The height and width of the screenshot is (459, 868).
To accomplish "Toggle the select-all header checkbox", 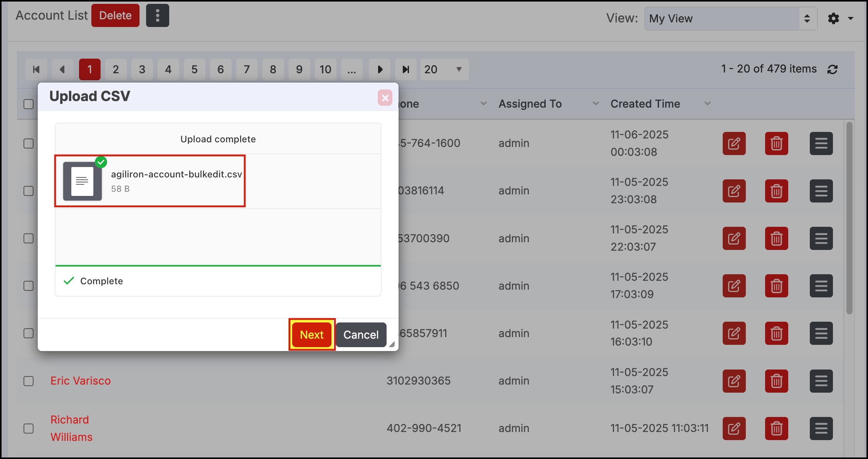I will pyautogui.click(x=29, y=104).
